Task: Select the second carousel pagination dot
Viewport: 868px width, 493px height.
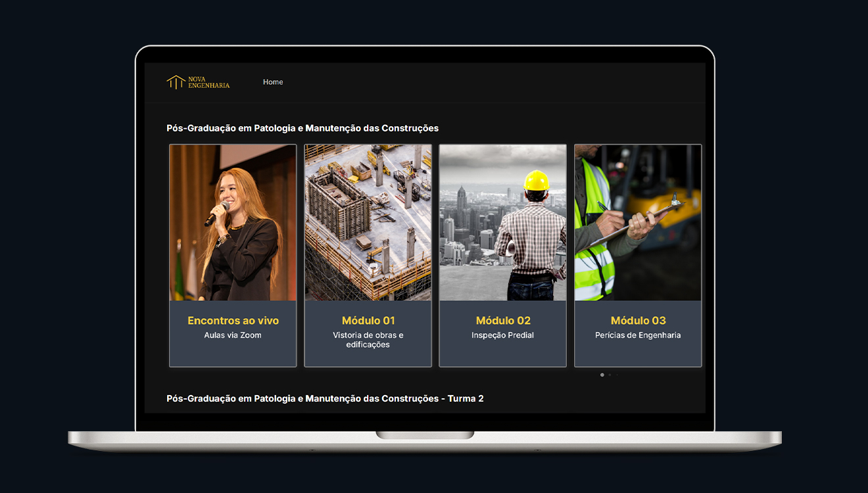Action: 610,375
